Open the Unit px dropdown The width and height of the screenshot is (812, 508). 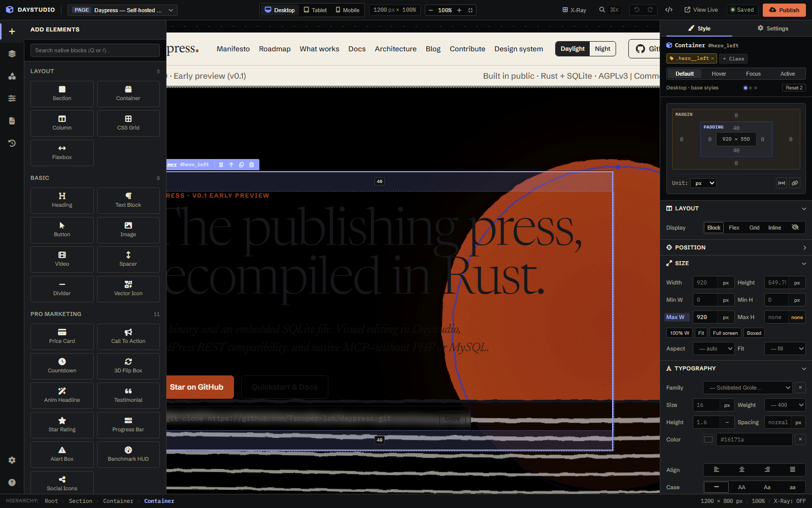(x=703, y=183)
